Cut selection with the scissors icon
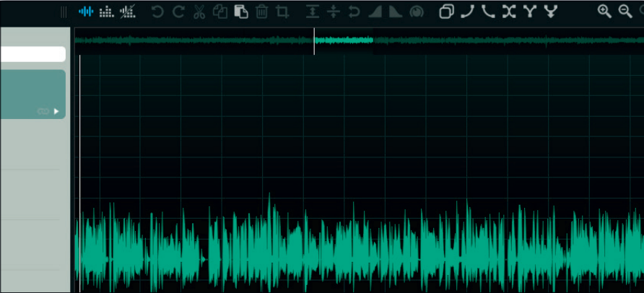The height and width of the screenshot is (293, 644). (199, 12)
